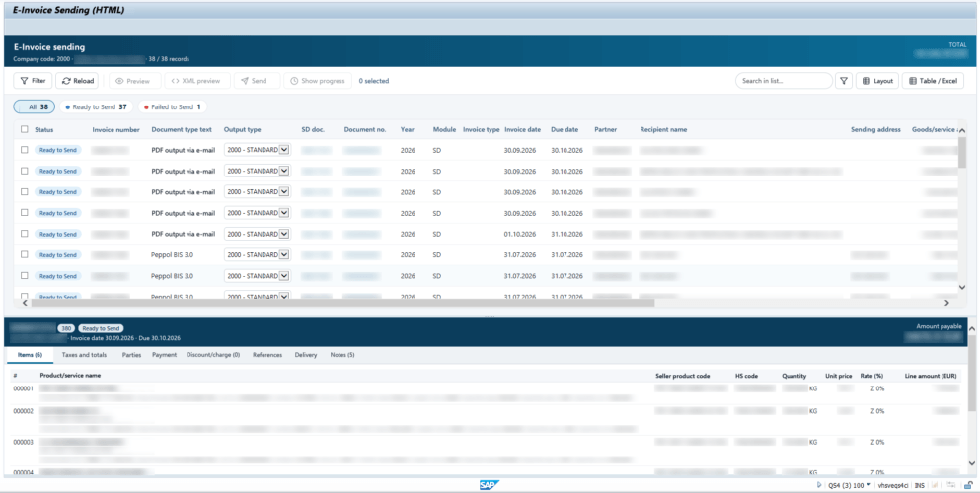
Task: Click the 380 badge in the detail header
Action: (x=66, y=328)
